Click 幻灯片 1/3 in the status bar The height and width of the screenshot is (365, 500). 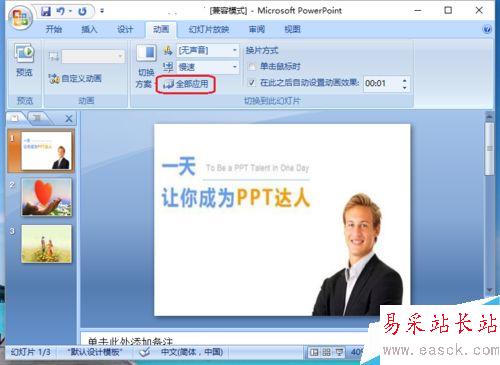point(31,352)
